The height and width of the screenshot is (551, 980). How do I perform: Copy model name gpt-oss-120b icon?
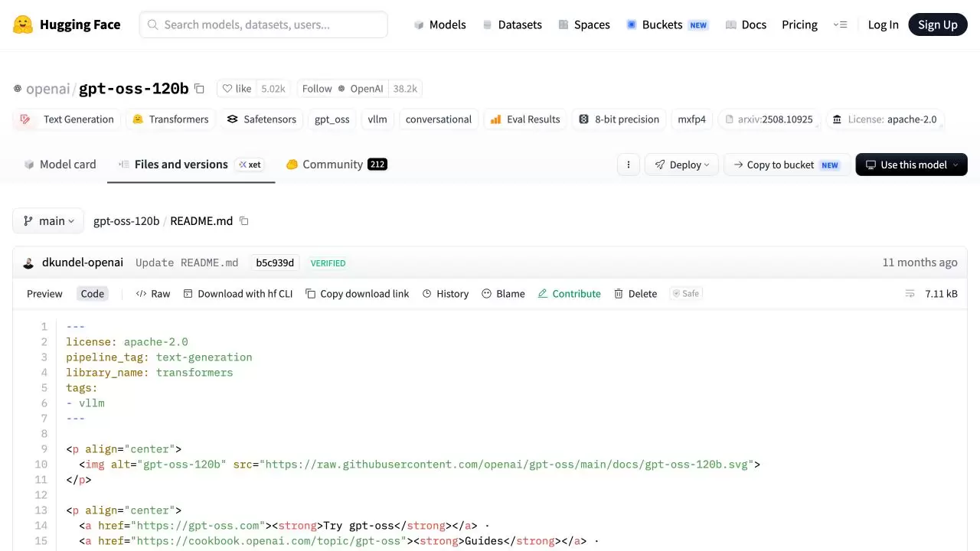[x=199, y=89]
